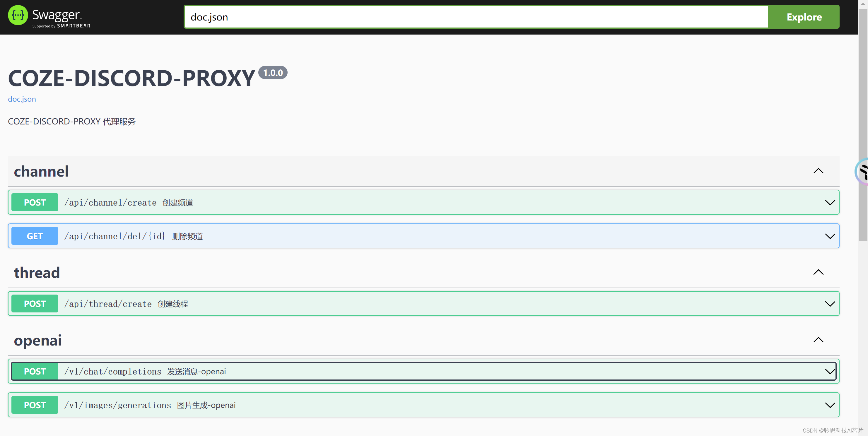Collapse the openai section chevron

coord(818,340)
